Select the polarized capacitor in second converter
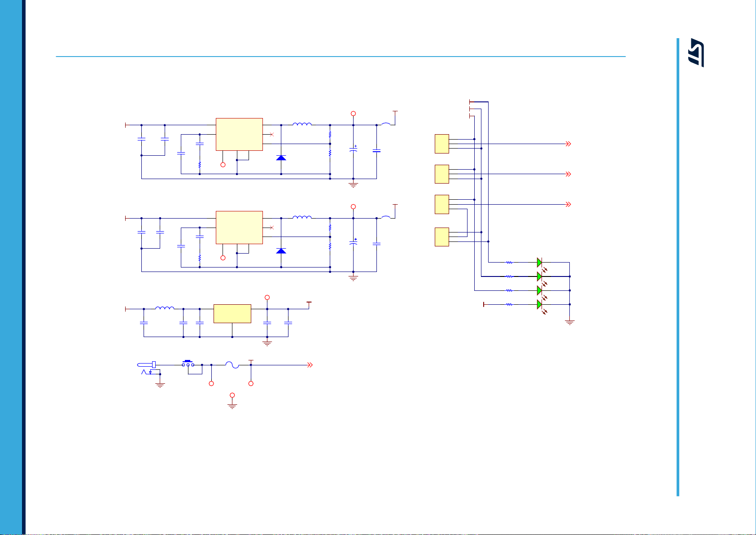 [x=354, y=242]
